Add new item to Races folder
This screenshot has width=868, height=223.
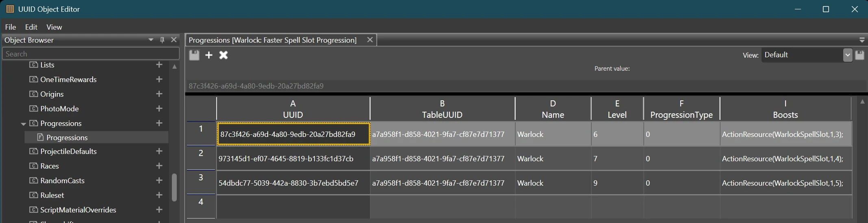pos(159,166)
